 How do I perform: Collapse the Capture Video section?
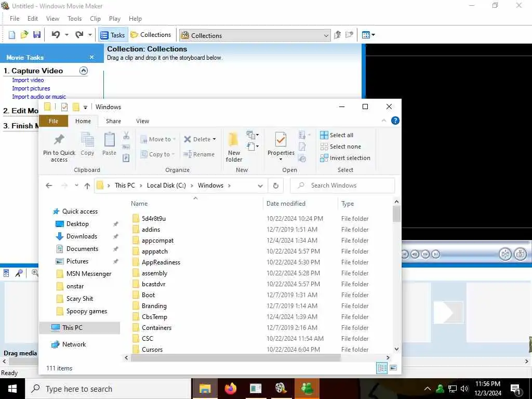pos(84,71)
